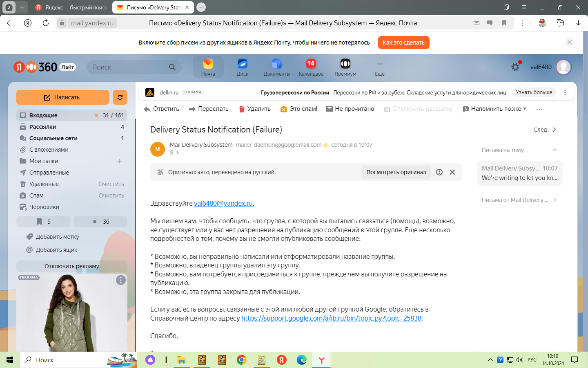The height and width of the screenshot is (368, 588).
Task: Go back in browser history
Action: coord(10,23)
